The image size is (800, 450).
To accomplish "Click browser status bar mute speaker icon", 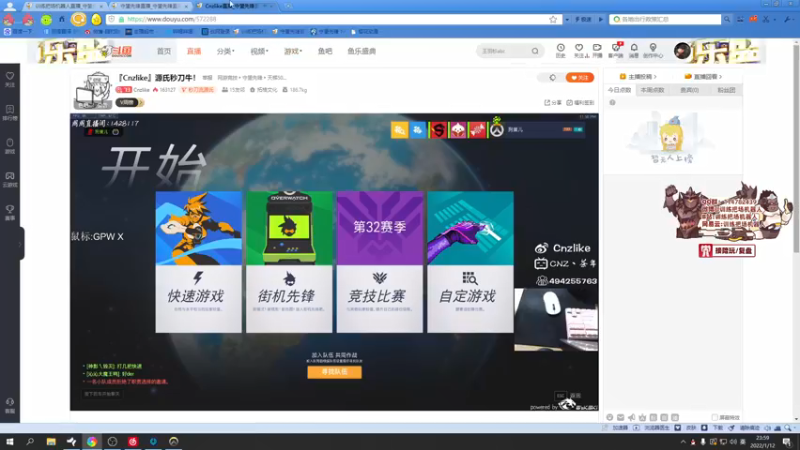I will click(x=767, y=428).
